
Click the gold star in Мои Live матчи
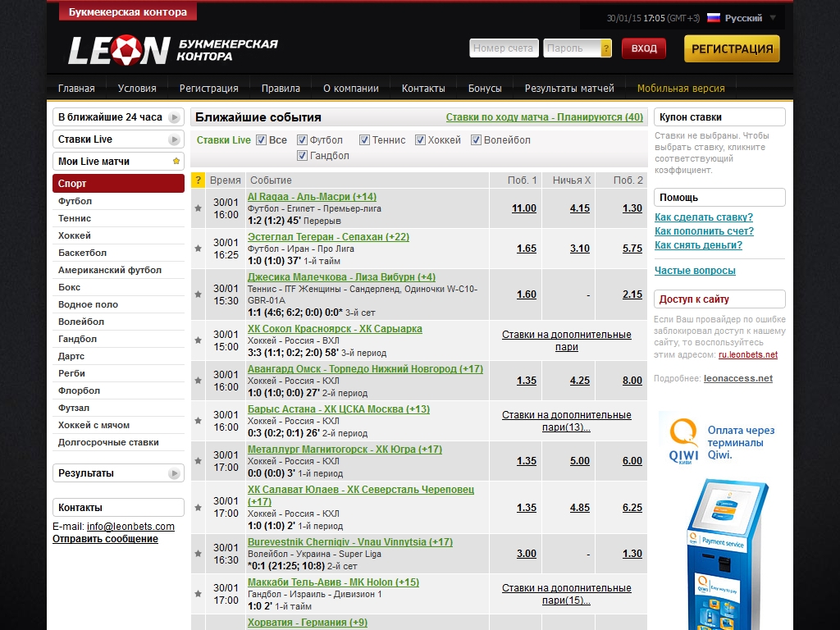[176, 162]
